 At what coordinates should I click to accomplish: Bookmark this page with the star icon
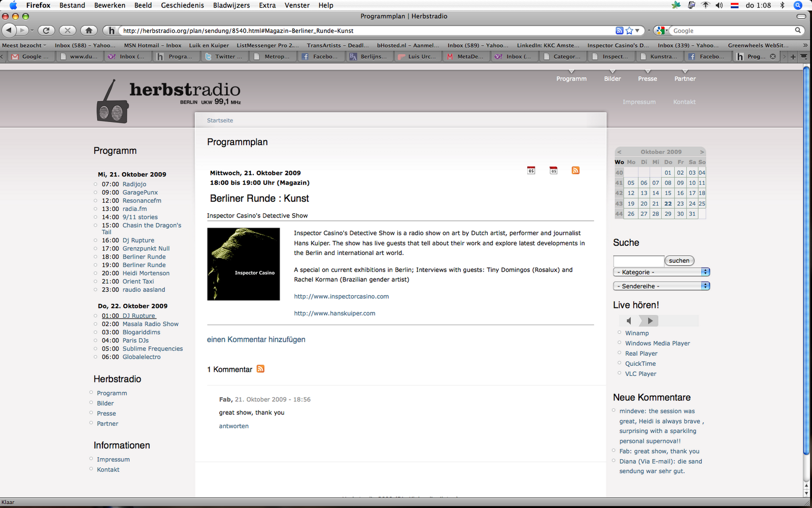(629, 30)
